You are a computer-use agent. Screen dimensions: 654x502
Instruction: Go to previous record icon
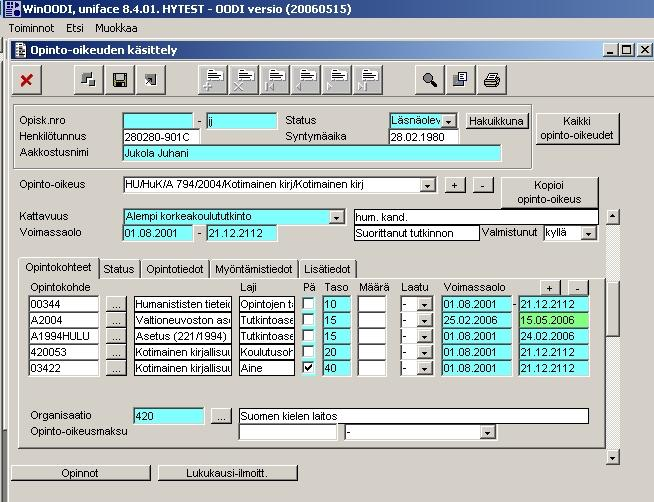point(305,80)
